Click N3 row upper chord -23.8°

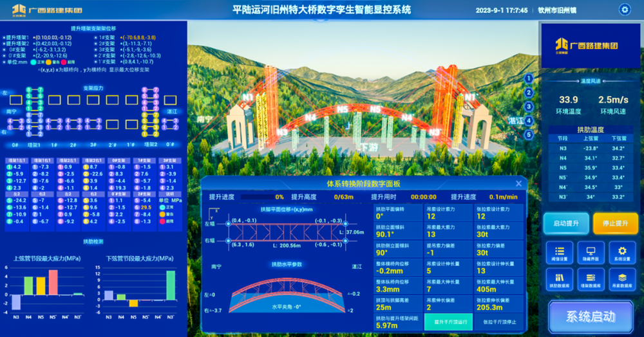point(591,149)
